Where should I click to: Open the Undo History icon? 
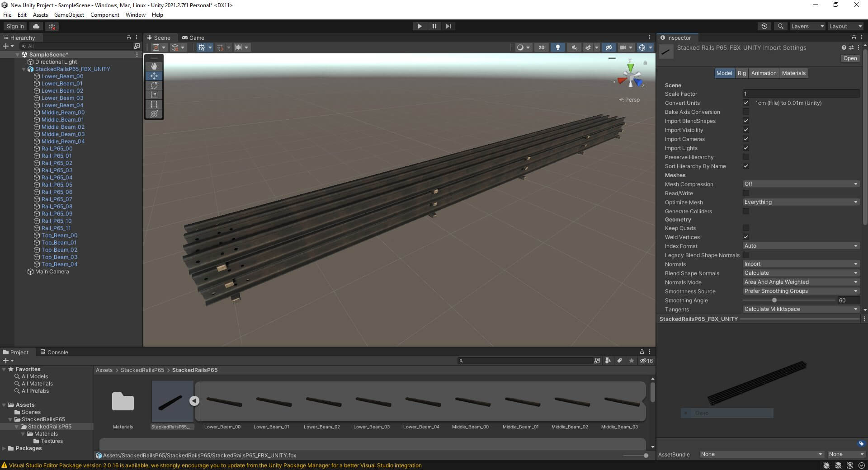tap(764, 26)
